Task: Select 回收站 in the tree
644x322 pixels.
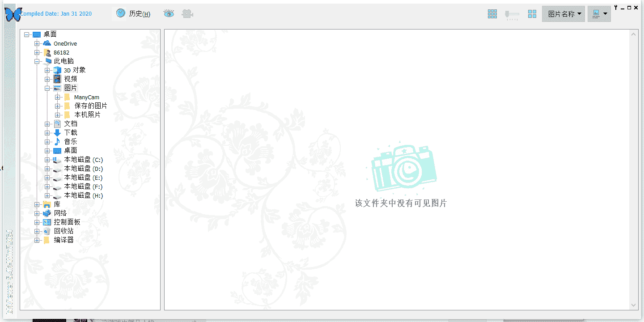Action: (64, 231)
